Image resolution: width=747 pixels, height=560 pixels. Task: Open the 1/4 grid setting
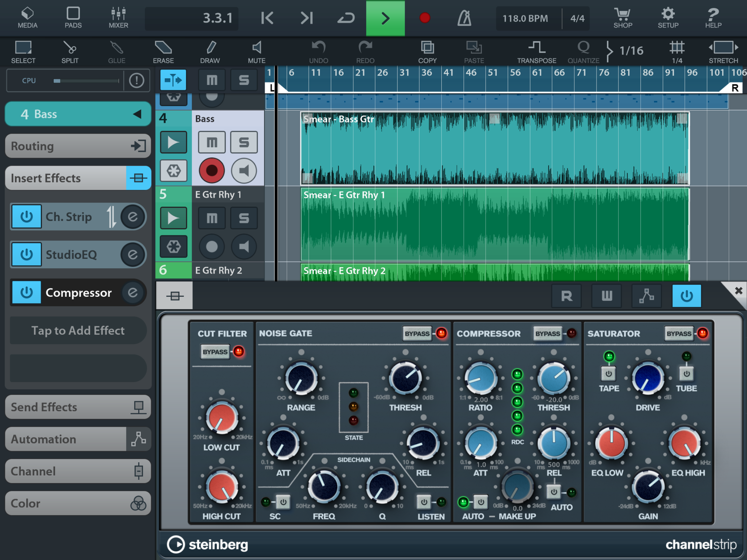click(677, 52)
